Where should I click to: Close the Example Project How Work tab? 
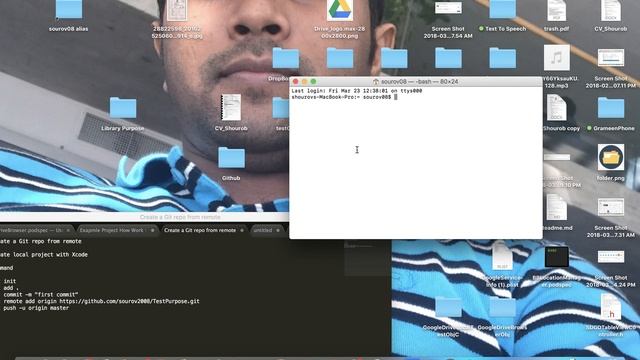153,230
